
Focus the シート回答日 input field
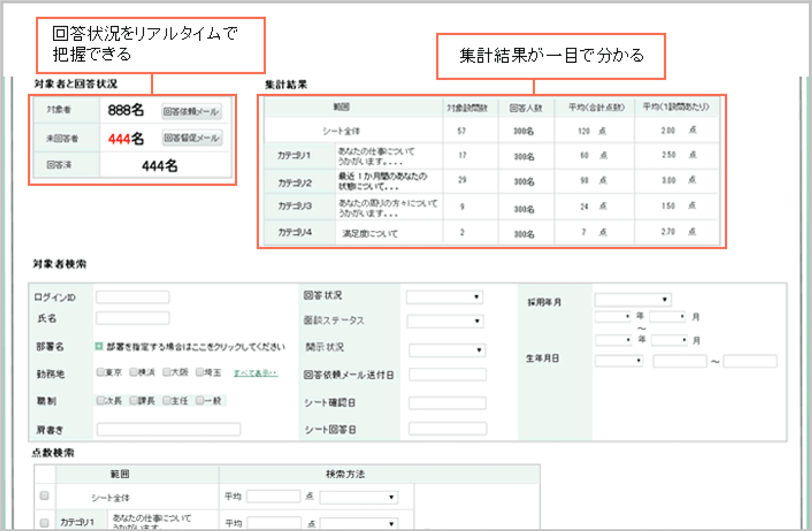(448, 429)
